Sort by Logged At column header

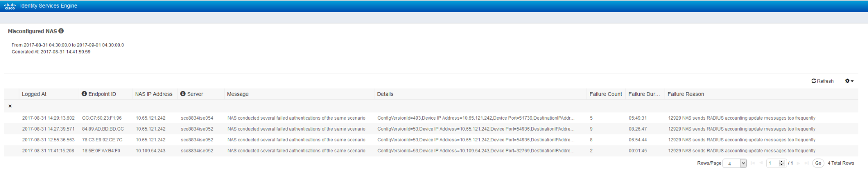(x=34, y=94)
